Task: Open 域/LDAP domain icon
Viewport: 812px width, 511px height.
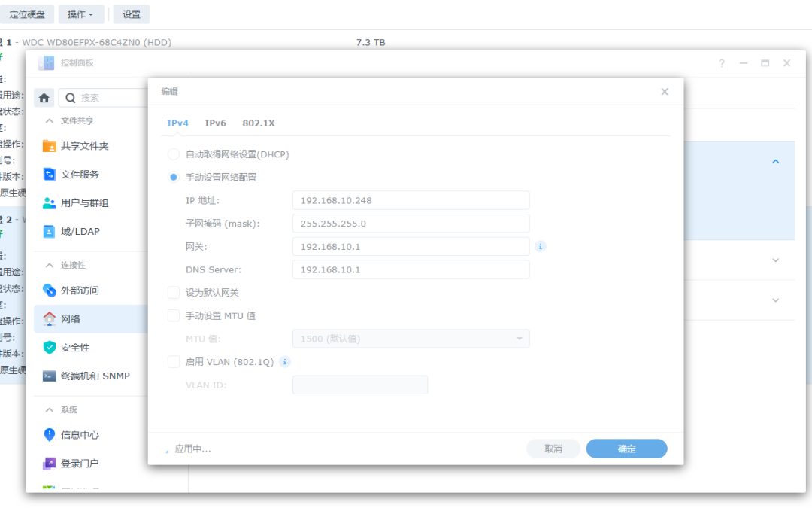Action: pyautogui.click(x=50, y=232)
